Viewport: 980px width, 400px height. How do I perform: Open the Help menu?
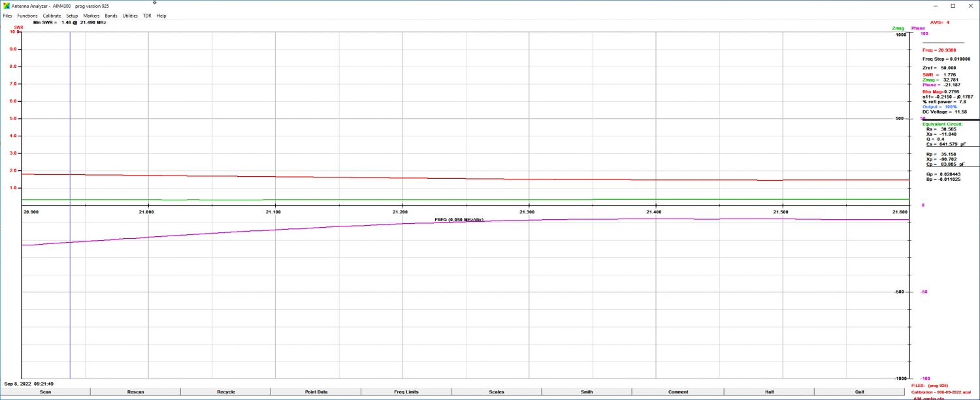(161, 16)
